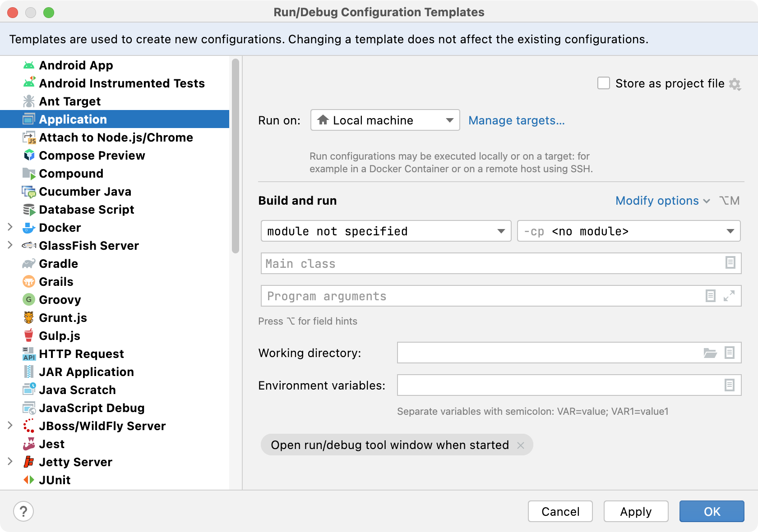Open the module not specified dropdown
The image size is (758, 532).
[386, 231]
